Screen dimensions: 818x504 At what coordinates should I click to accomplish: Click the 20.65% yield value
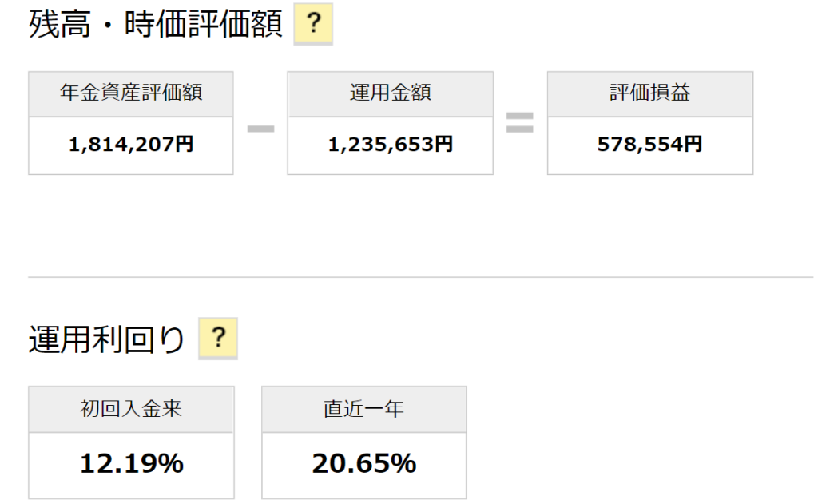tap(364, 463)
